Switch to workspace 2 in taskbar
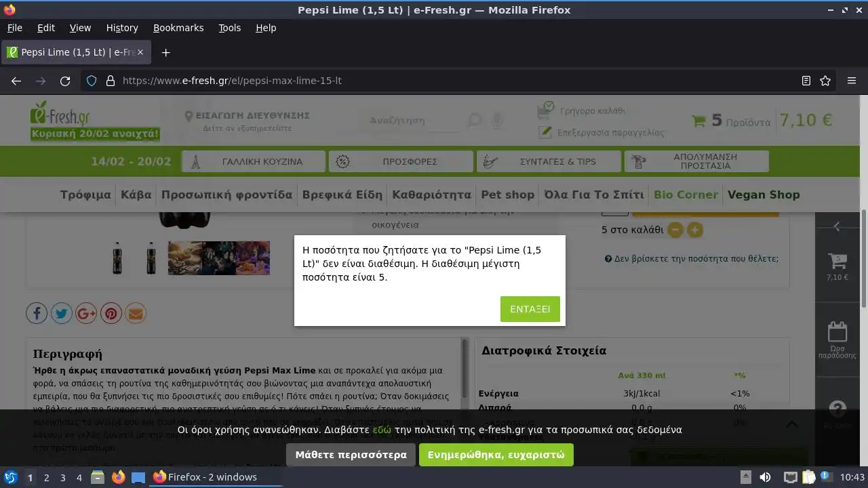 (x=46, y=477)
